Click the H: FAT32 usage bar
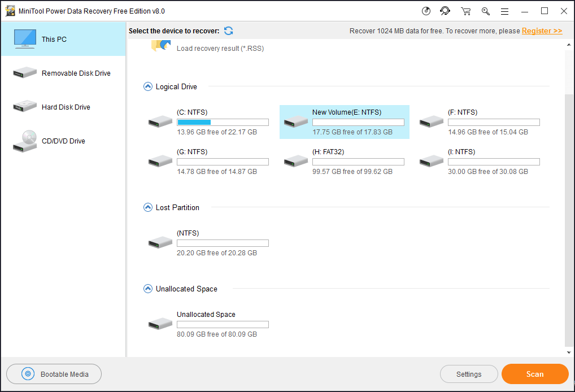 tap(358, 162)
